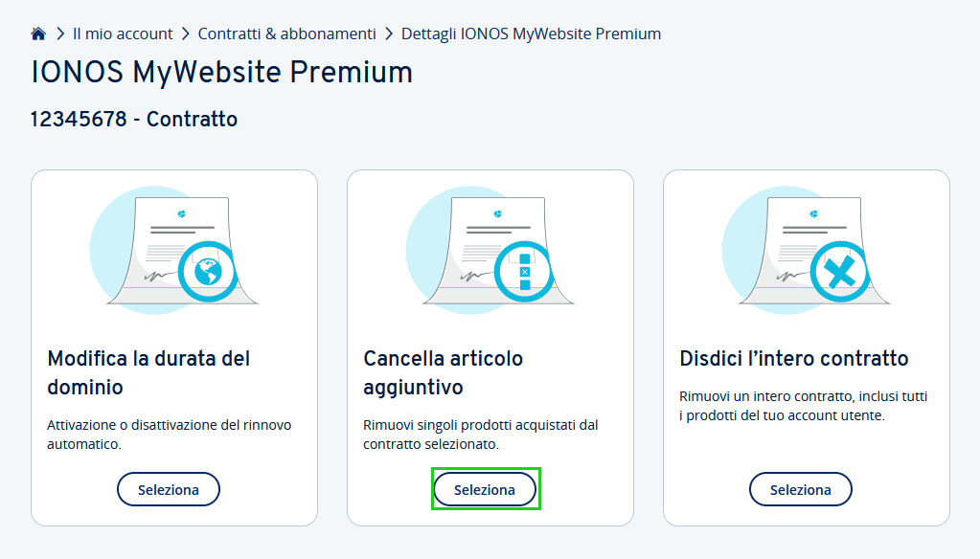Go to the home page icon in breadcrumb
The height and width of the screenshot is (559, 980).
click(x=38, y=34)
